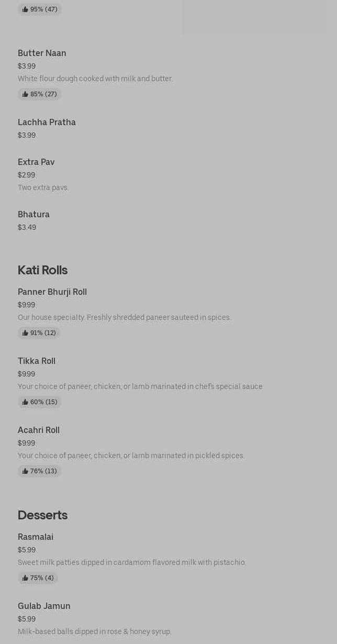
Task: Click the 95% (47) thumbs-up icon
Action: click(x=25, y=9)
